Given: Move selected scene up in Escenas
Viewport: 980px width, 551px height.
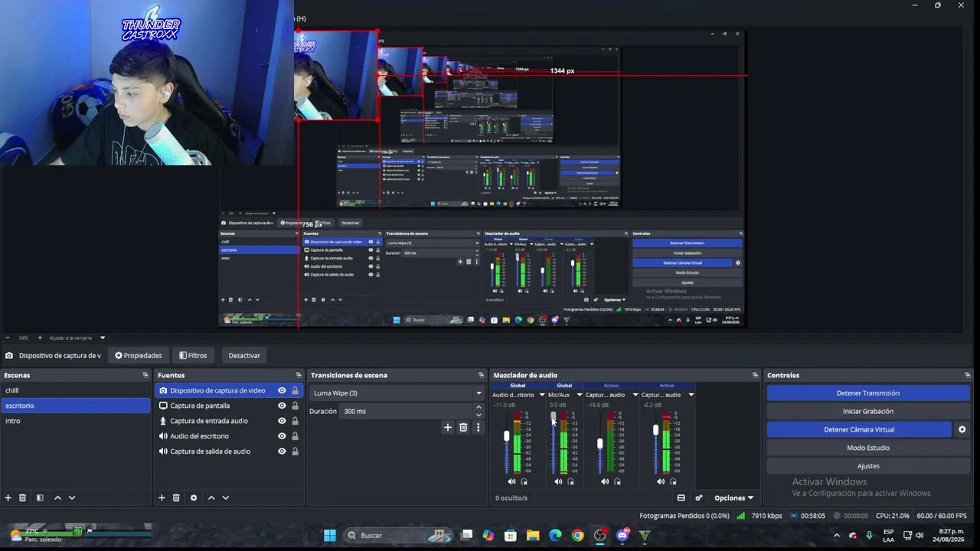Looking at the screenshot, I should click(x=57, y=497).
